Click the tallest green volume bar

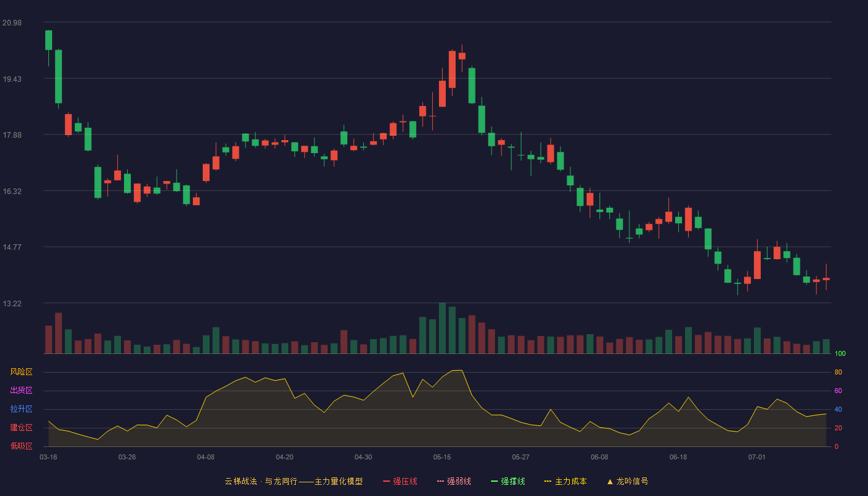pos(442,328)
